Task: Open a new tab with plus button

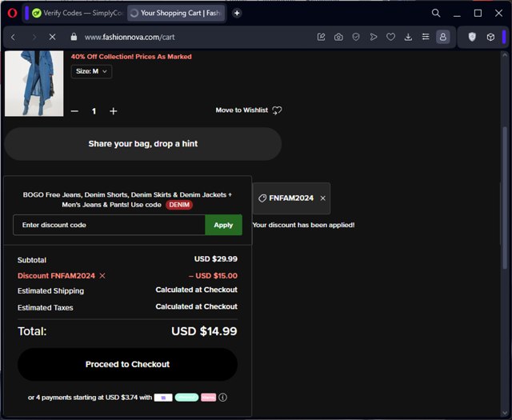Action: tap(237, 13)
